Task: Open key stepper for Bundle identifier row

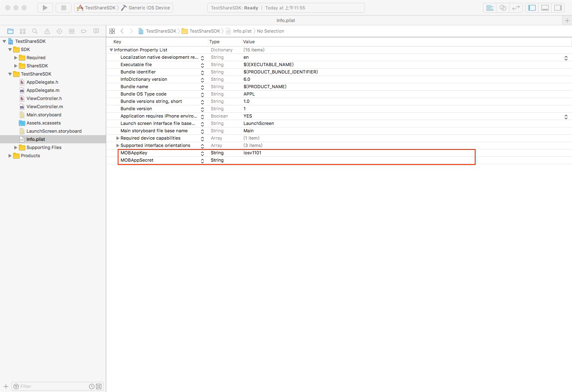Action: click(202, 72)
